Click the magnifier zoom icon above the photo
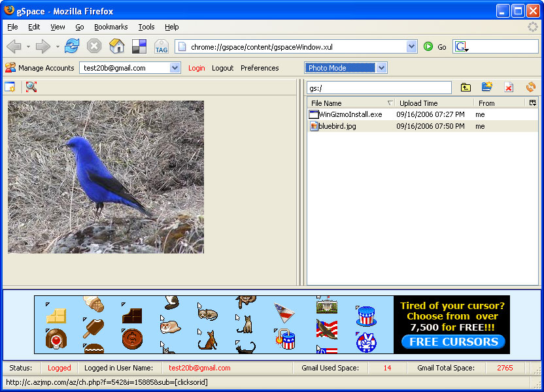544x392 pixels. (31, 87)
